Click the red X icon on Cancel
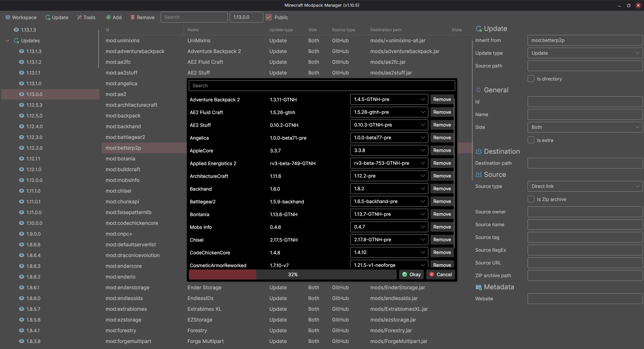This screenshot has height=349, width=644. (432, 275)
